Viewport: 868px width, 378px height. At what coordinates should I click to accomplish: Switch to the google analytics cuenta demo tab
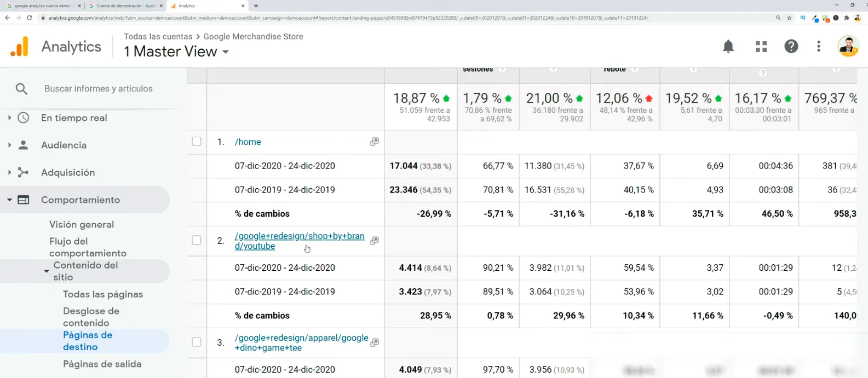[x=44, y=5]
